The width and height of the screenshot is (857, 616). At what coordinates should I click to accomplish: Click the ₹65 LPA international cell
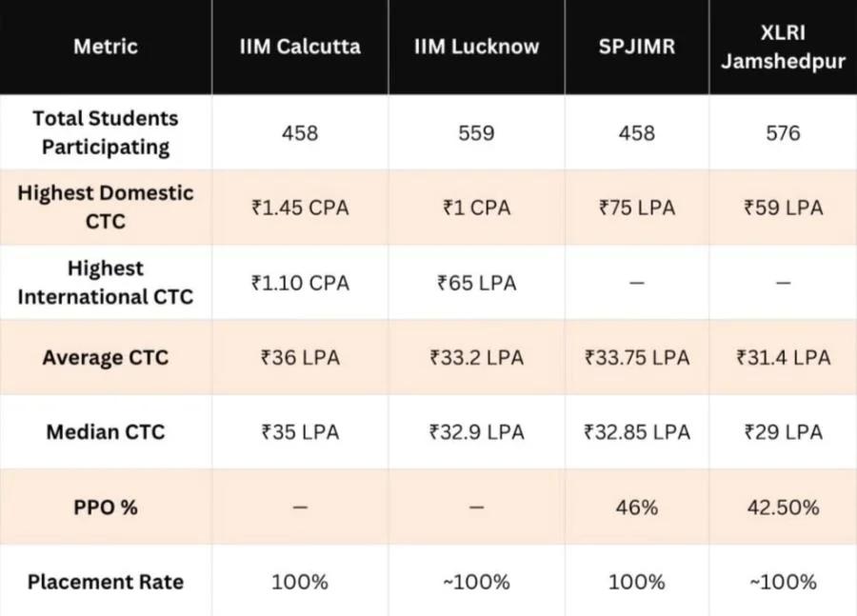pos(476,283)
